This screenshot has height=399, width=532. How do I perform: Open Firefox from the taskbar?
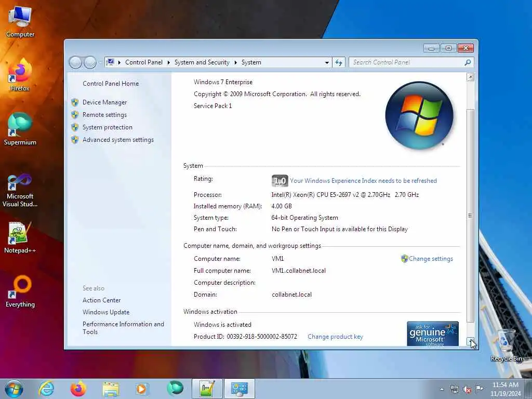pyautogui.click(x=78, y=389)
